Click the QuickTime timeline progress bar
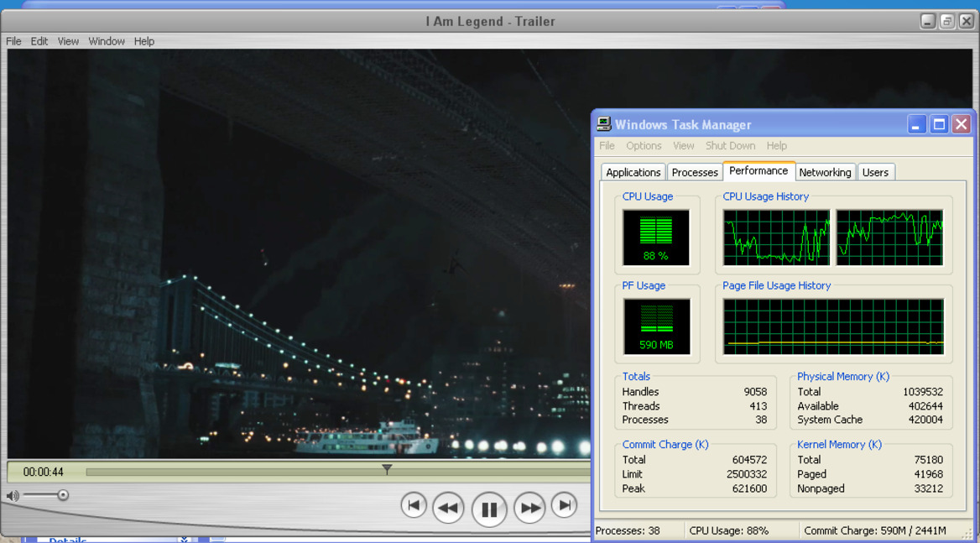 tap(338, 472)
